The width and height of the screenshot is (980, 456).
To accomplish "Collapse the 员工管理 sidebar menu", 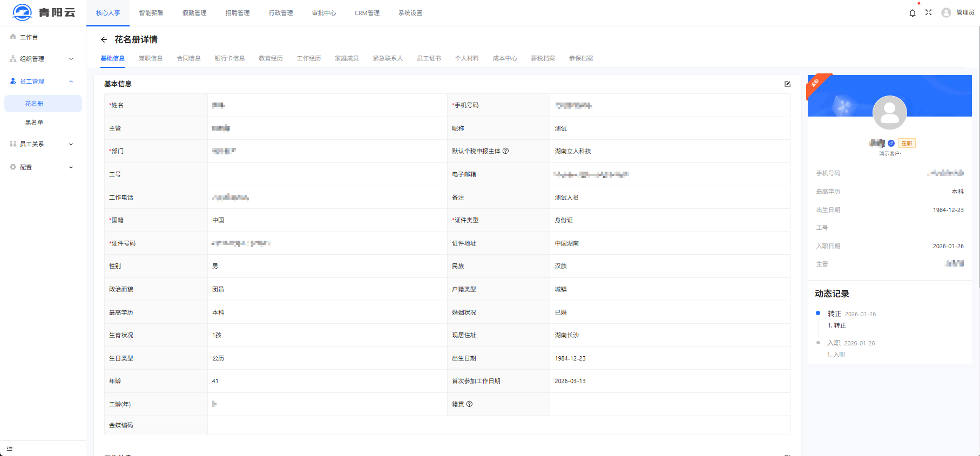I will 42,81.
